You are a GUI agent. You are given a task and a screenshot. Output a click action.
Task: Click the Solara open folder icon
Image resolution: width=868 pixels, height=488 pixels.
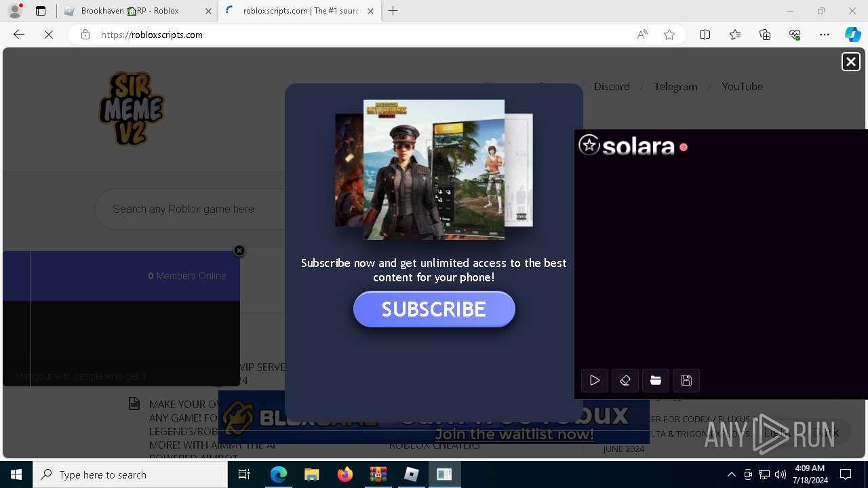[656, 380]
